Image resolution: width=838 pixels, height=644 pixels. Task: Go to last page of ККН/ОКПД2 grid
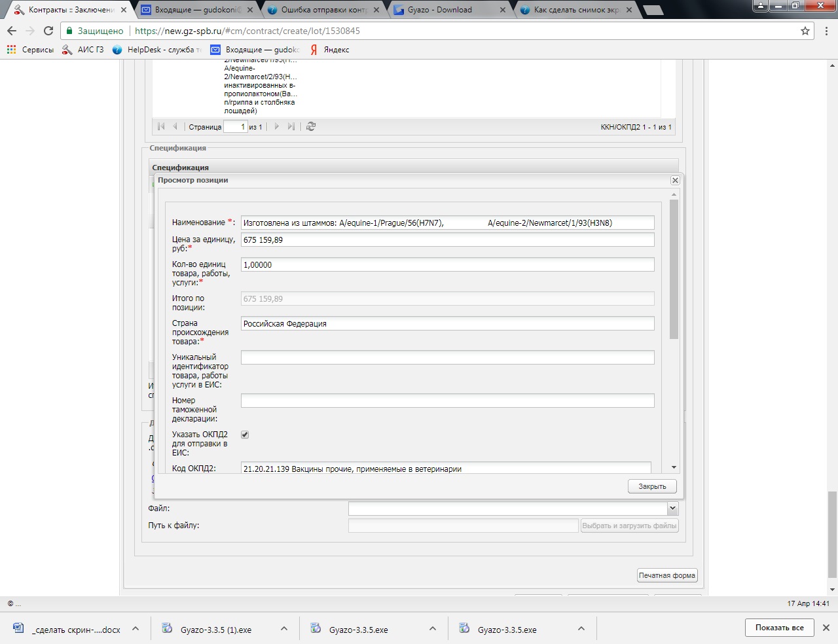[291, 126]
